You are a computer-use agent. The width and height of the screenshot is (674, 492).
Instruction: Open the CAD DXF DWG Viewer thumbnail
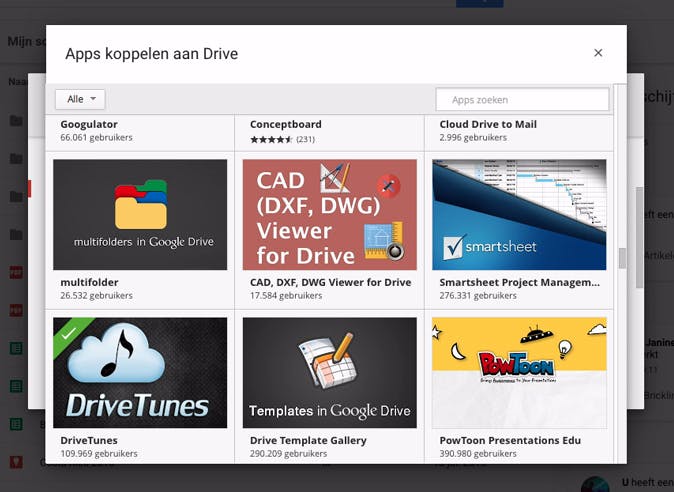(x=330, y=214)
